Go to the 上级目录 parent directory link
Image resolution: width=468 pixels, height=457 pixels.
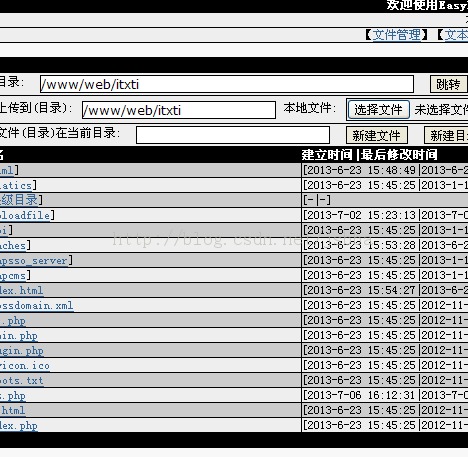pyautogui.click(x=19, y=200)
